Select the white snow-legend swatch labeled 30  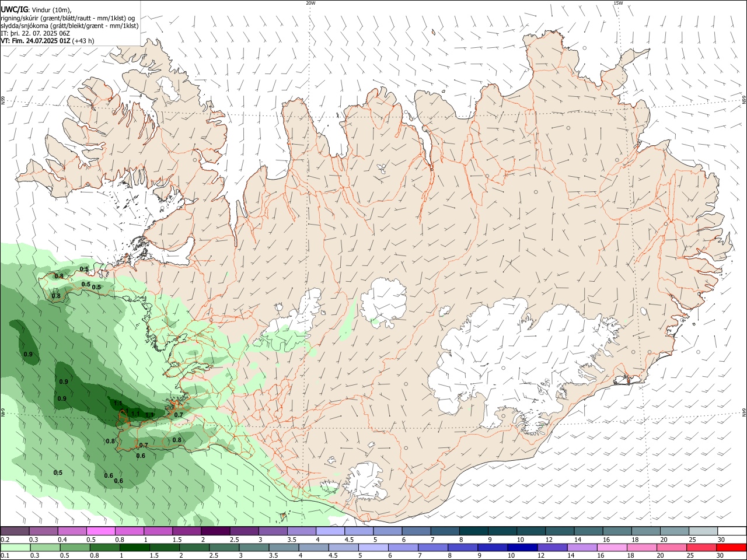click(731, 531)
